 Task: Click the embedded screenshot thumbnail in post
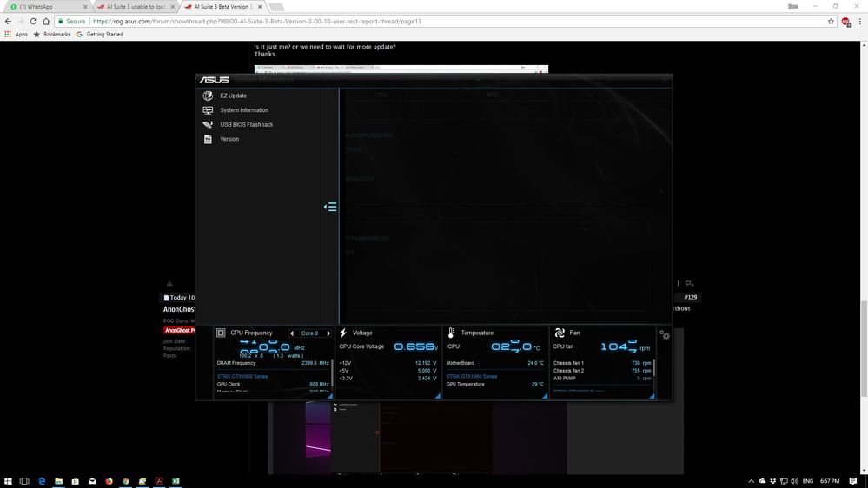point(401,69)
